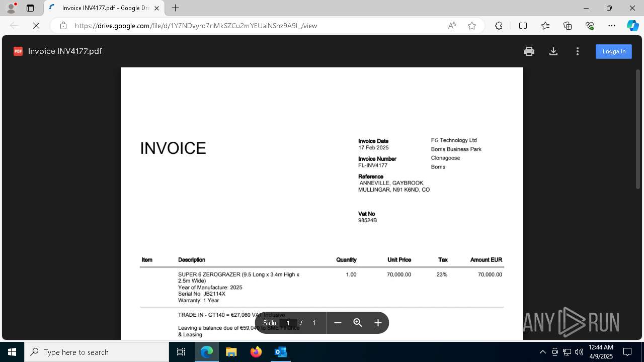Open the Edge profile icon
The height and width of the screenshot is (362, 644).
11,8
